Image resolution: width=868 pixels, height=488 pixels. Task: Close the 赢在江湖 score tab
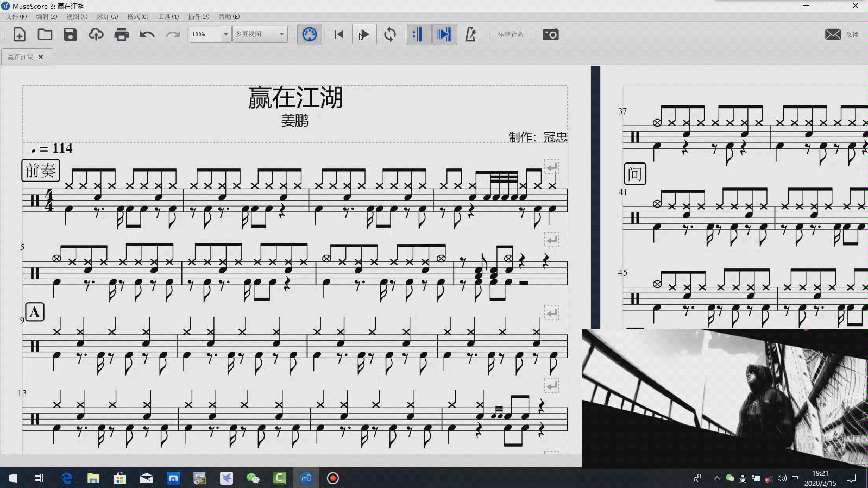tap(41, 57)
